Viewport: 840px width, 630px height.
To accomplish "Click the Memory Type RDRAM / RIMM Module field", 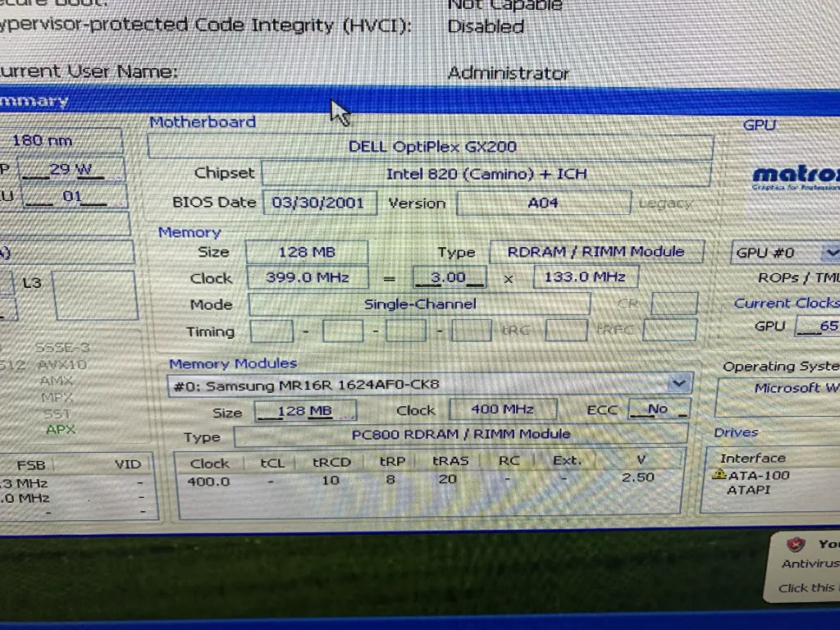I will 596,251.
